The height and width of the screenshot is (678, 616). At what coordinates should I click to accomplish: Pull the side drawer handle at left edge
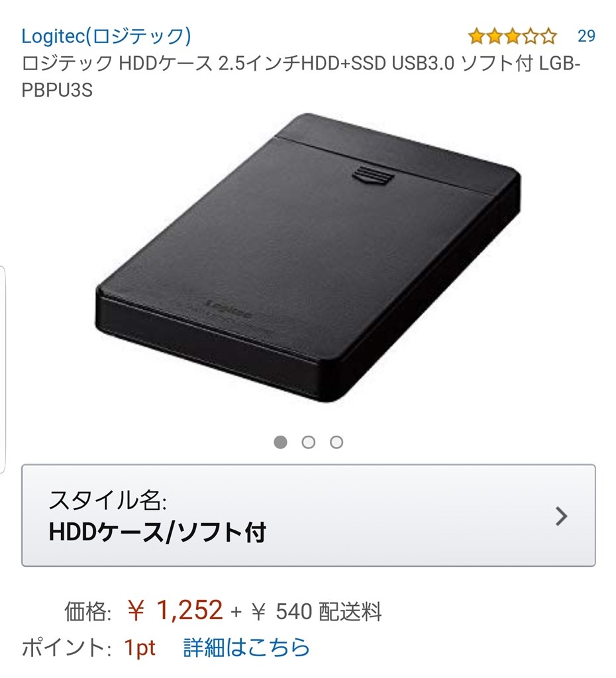pos(2,369)
